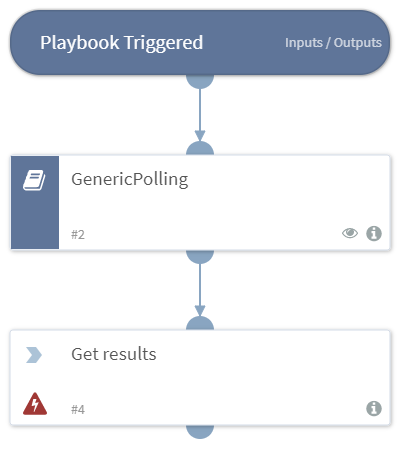Click output connector below Playbook Triggered
This screenshot has height=449, width=400.
[x=200, y=82]
